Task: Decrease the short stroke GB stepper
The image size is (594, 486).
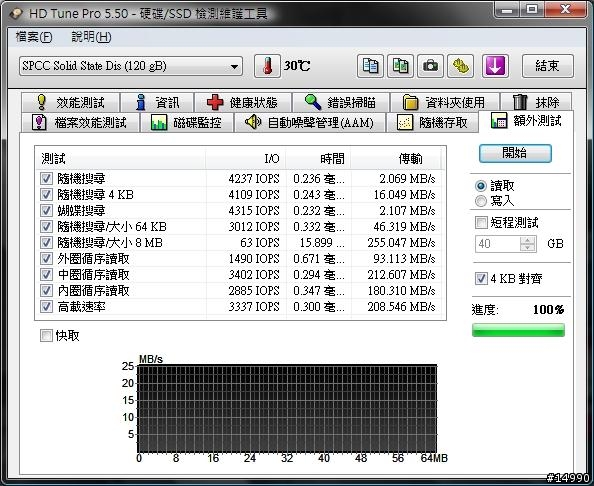Action: pyautogui.click(x=528, y=248)
